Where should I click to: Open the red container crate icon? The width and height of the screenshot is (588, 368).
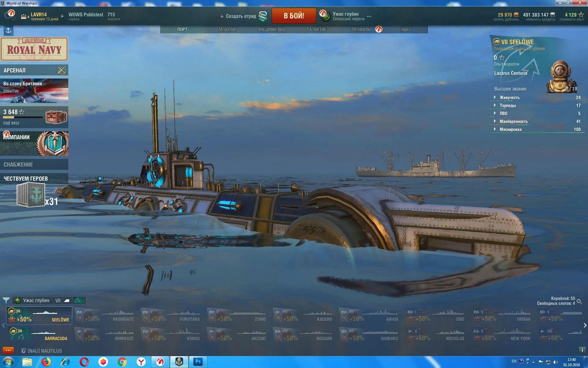click(56, 117)
